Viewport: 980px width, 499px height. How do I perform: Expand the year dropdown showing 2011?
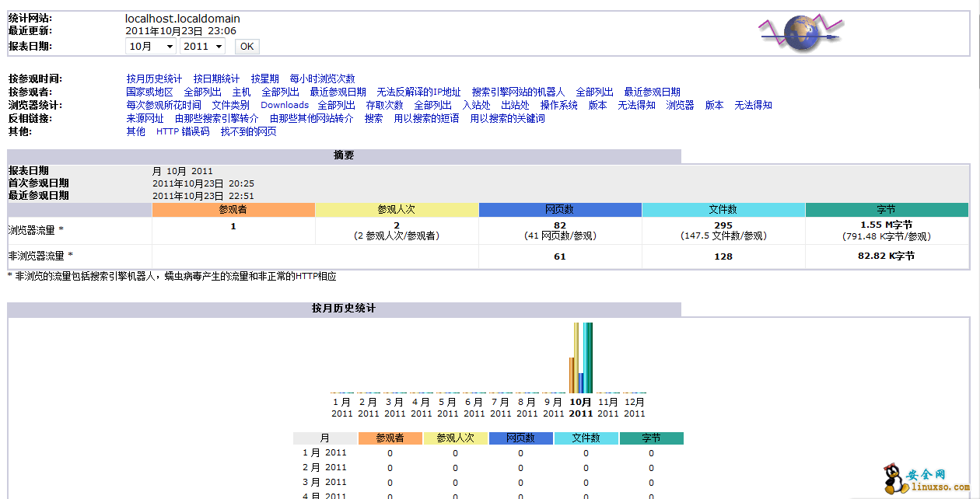(x=202, y=46)
